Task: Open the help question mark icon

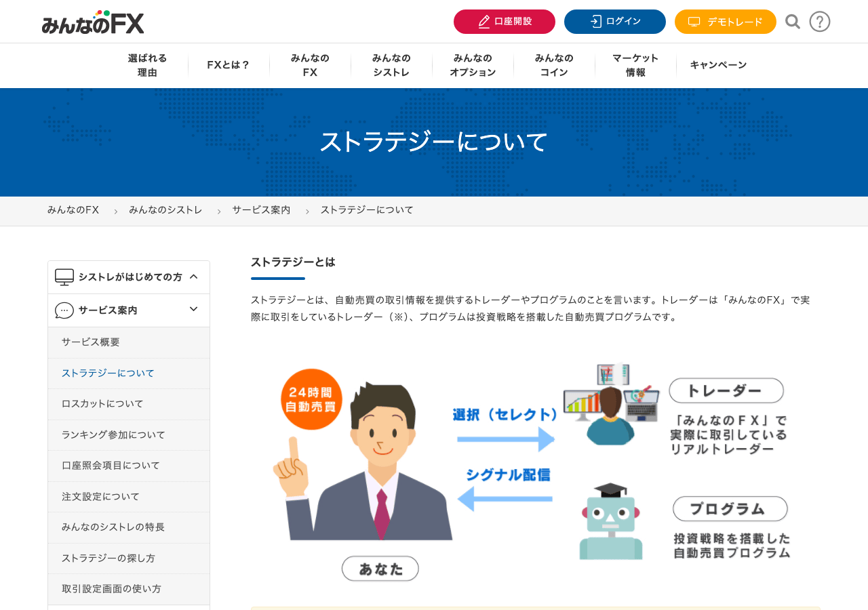Action: point(820,22)
